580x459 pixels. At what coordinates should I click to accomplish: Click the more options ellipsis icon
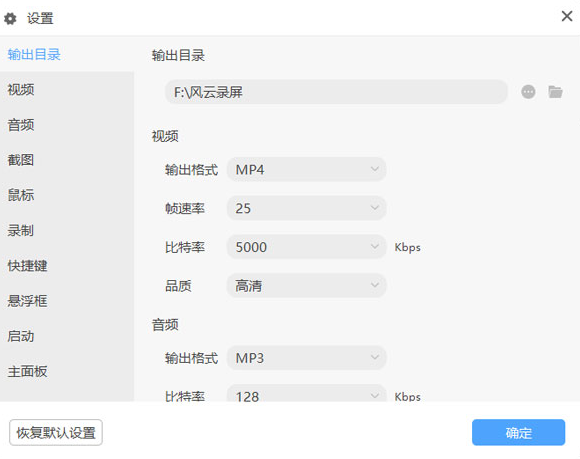tap(528, 91)
